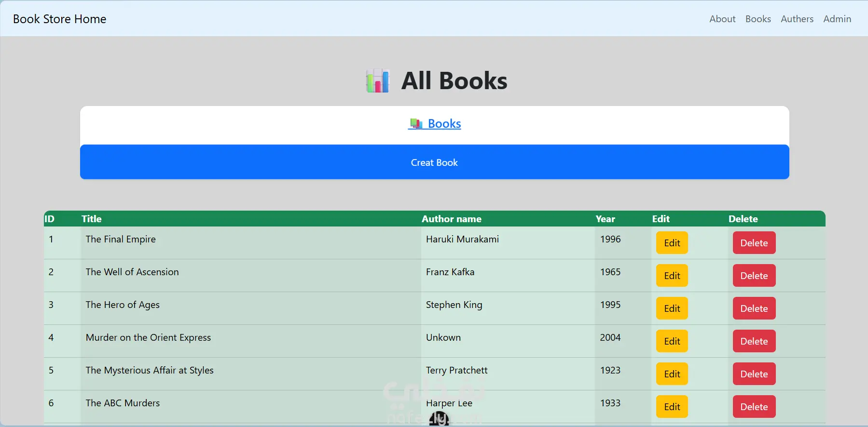Edit The Mysterious Affair at Styles
Image resolution: width=868 pixels, height=427 pixels.
pos(672,374)
